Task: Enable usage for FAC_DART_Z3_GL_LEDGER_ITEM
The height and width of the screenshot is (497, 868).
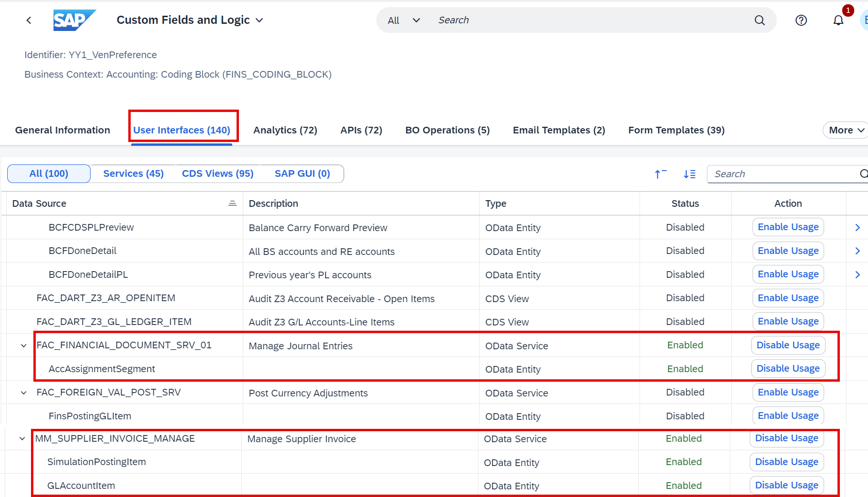Action: coord(788,321)
